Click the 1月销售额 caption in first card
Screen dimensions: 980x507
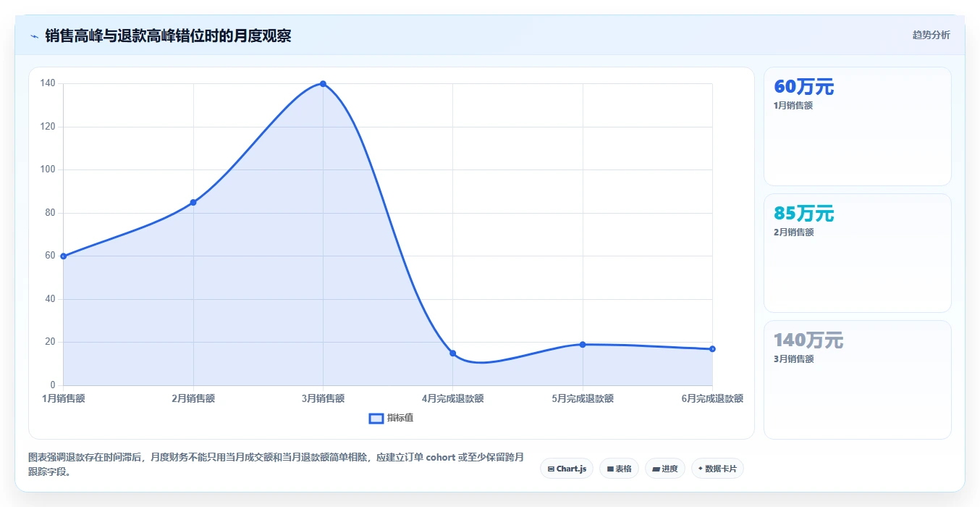(x=793, y=106)
